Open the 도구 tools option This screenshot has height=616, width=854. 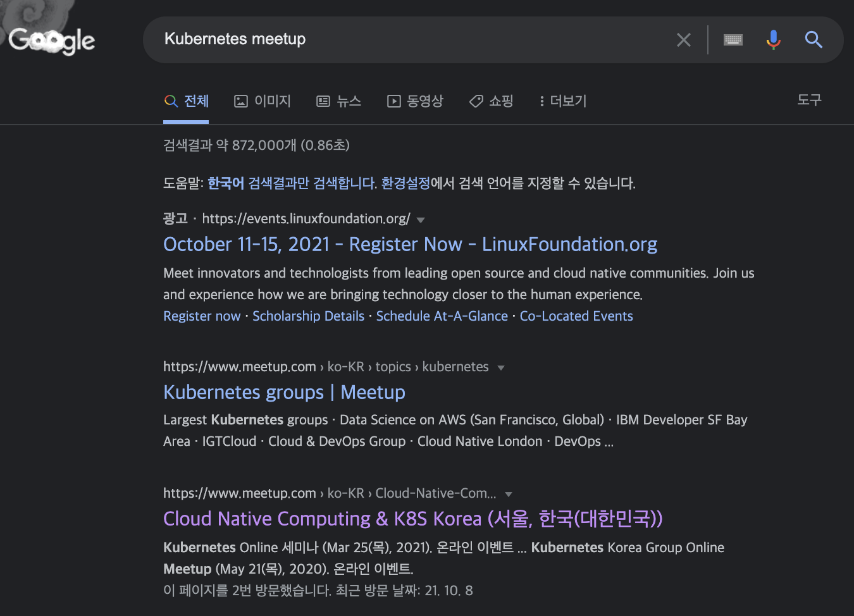coord(809,100)
